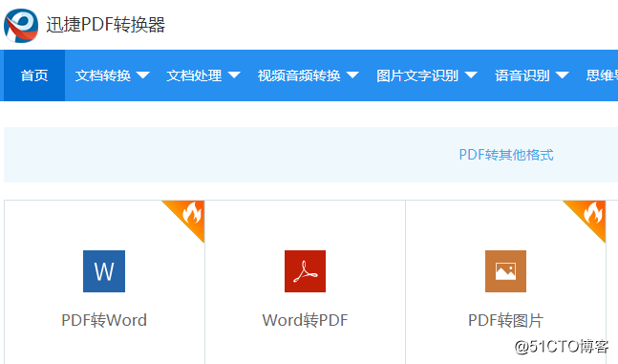Click the orange picture icon for PDF转图片

click(505, 271)
